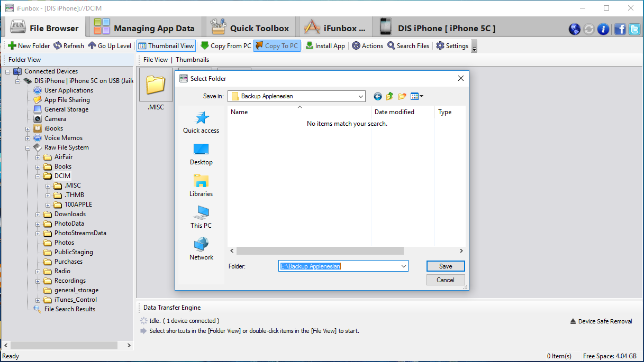Click the globe website icon

[575, 29]
